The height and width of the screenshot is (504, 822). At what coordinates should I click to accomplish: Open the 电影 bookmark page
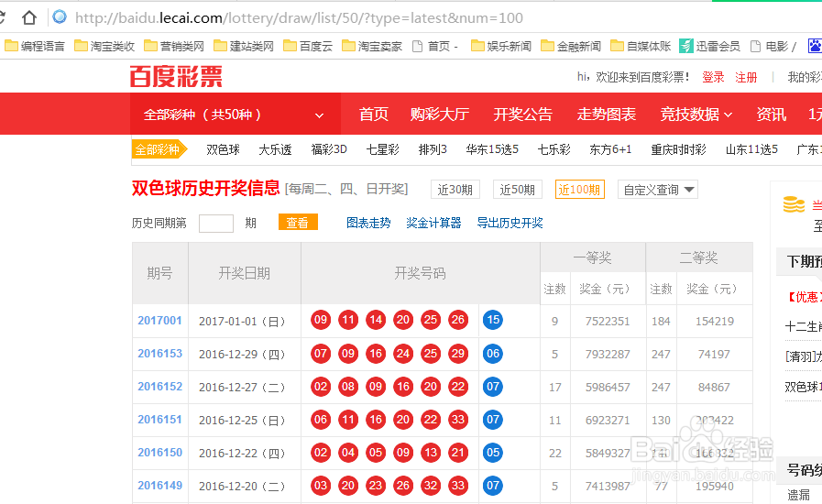[x=773, y=46]
